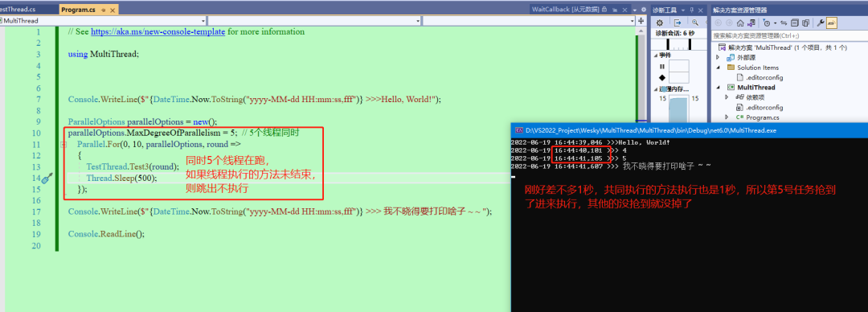Close the diagnostic tools panel
The height and width of the screenshot is (312, 868).
pyautogui.click(x=702, y=10)
